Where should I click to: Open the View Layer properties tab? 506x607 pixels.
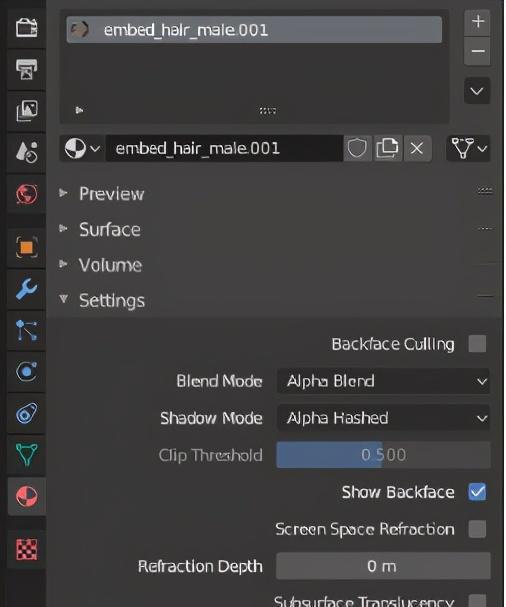click(x=26, y=111)
